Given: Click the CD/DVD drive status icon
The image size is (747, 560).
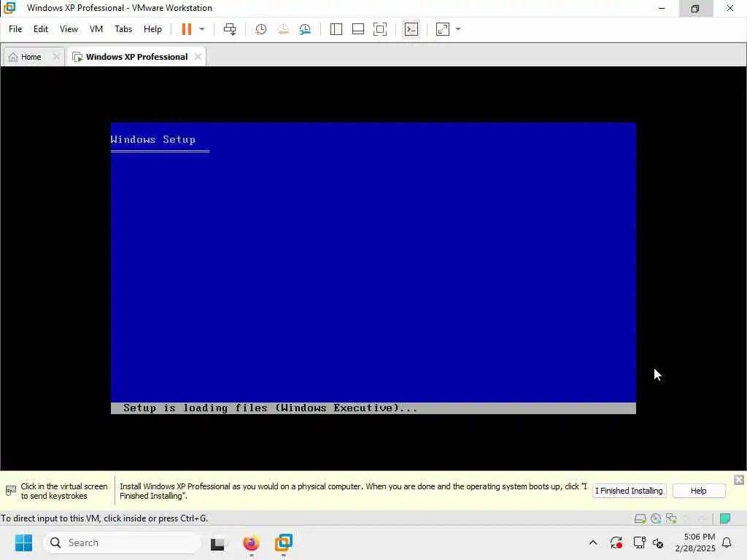Looking at the screenshot, I should click(x=656, y=518).
